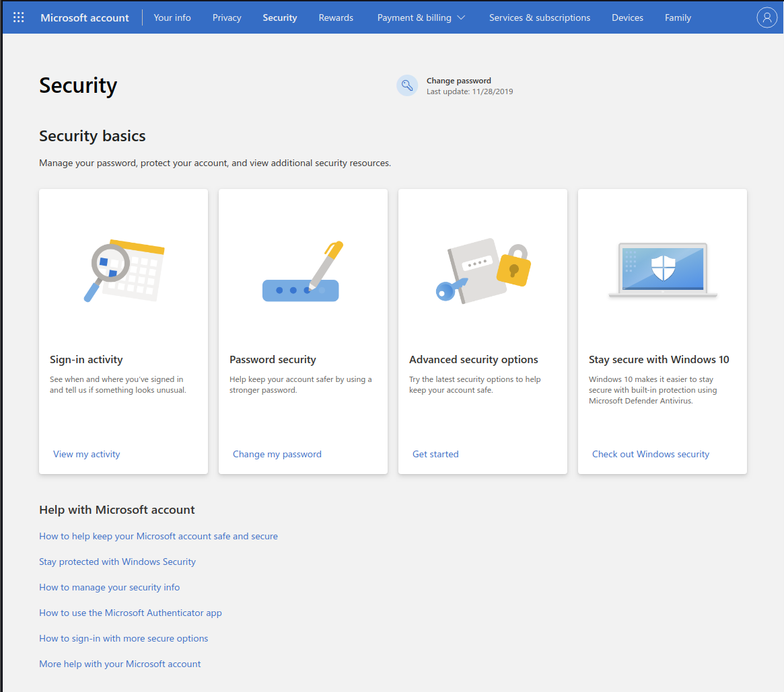Open the Rewards tab
Viewport: 784px width, 692px height.
point(336,17)
